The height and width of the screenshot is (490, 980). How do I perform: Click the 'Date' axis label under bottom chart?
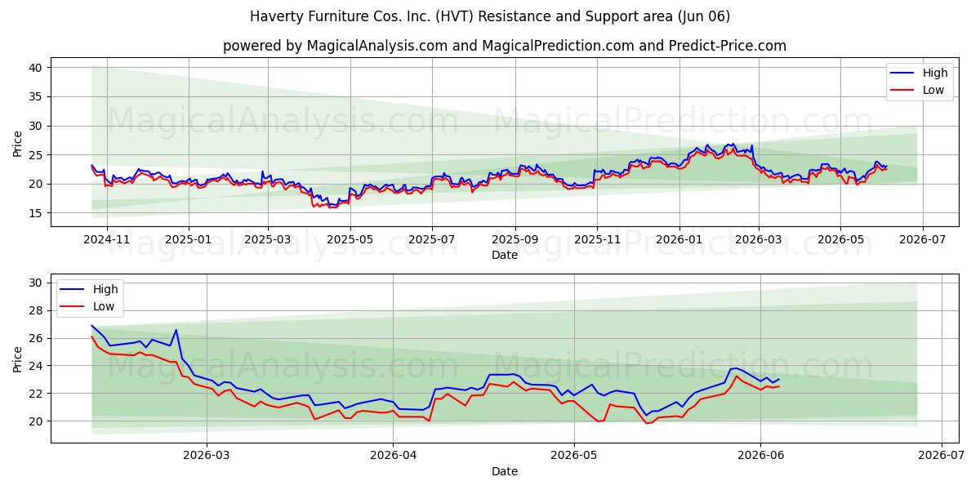[505, 471]
